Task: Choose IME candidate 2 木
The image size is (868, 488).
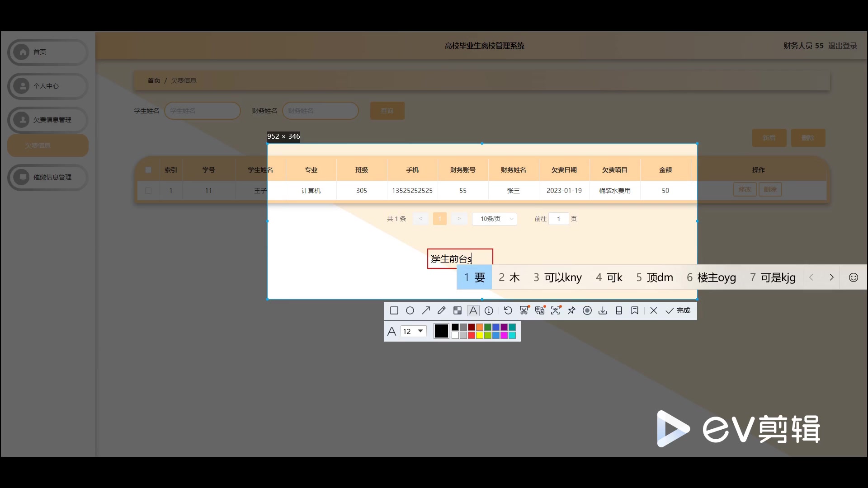Action: click(x=509, y=277)
